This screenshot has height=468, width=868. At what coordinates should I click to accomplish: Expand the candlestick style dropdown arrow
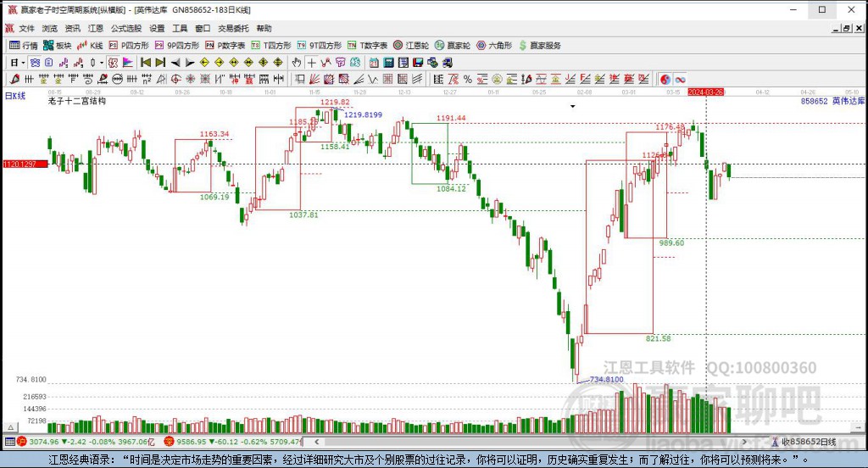pyautogui.click(x=102, y=63)
